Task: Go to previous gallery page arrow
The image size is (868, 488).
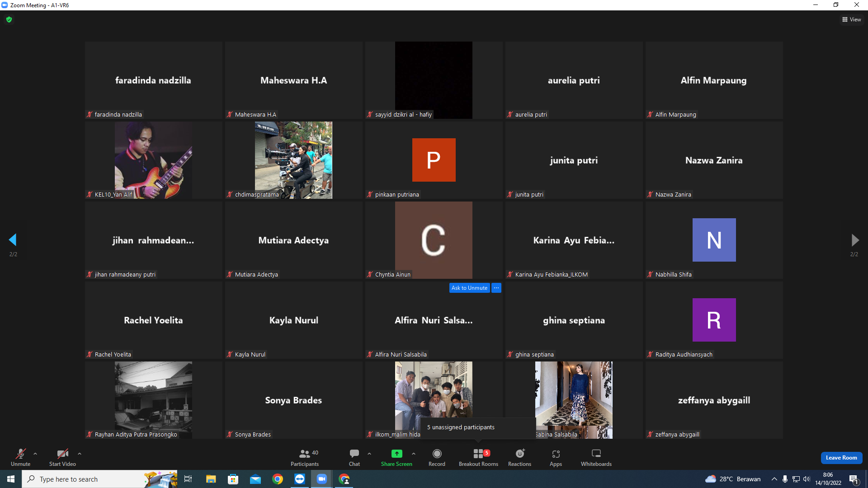Action: 13,239
